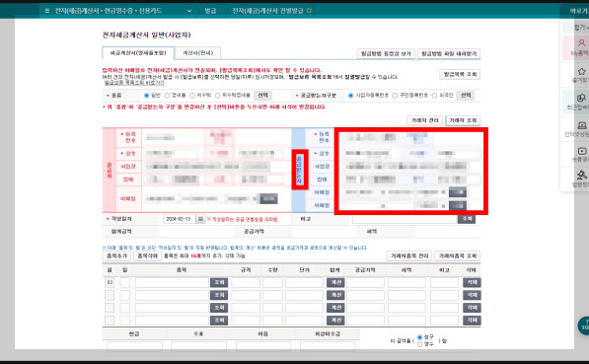Image resolution: width=589 pixels, height=364 pixels.
Task: Select the 위수탁영세율 radio button
Action: (217, 96)
